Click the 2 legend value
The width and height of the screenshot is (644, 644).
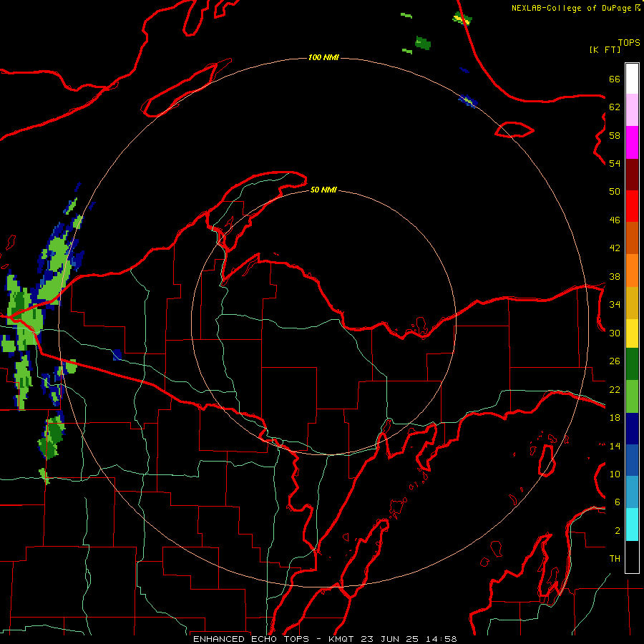(x=618, y=531)
